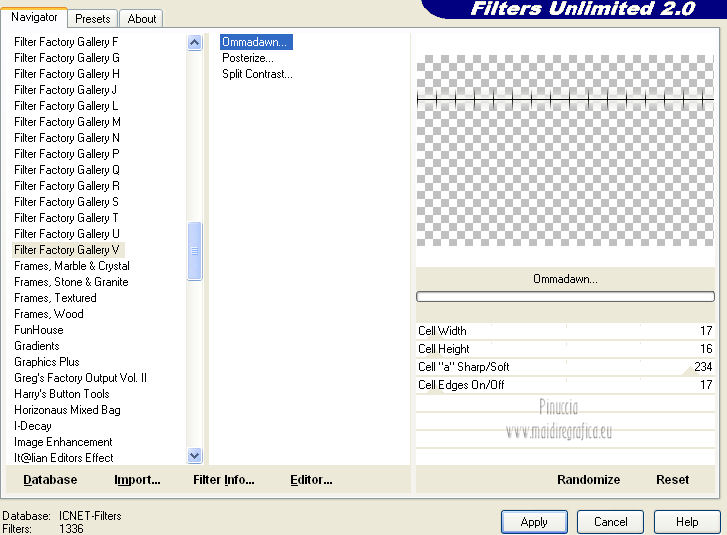Choose the Split Contrast... filter
This screenshot has width=727, height=535.
click(257, 74)
